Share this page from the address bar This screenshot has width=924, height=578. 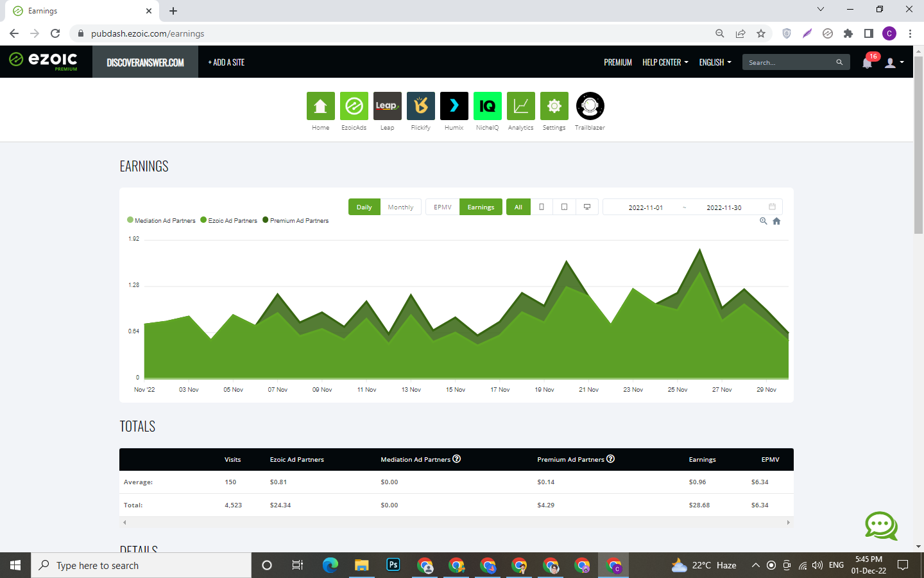[x=740, y=33]
